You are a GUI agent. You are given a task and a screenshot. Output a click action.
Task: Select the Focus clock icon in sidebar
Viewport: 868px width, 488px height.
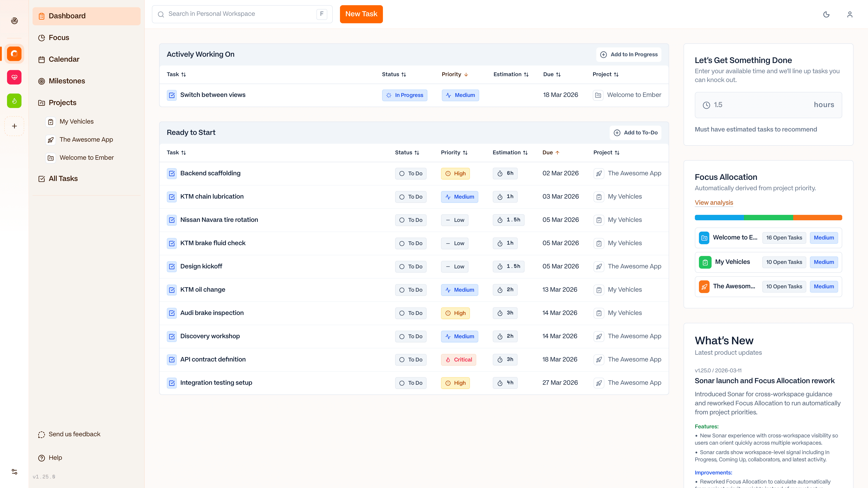pyautogui.click(x=41, y=38)
